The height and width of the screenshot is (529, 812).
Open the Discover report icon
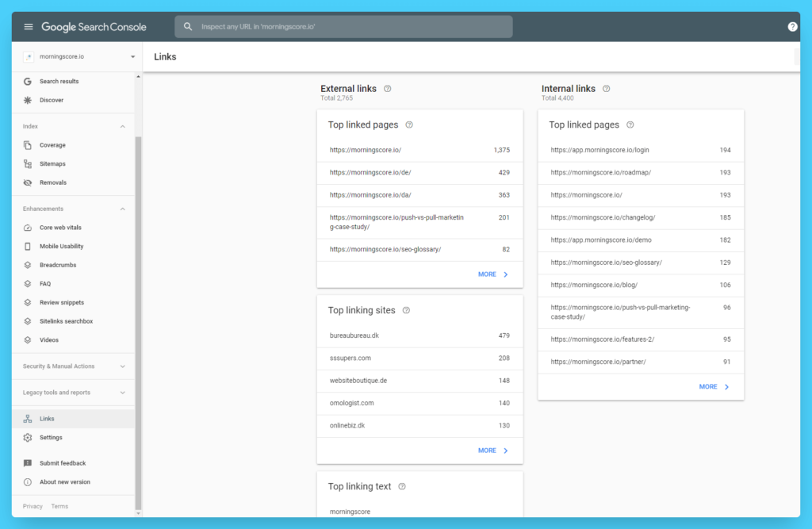29,99
